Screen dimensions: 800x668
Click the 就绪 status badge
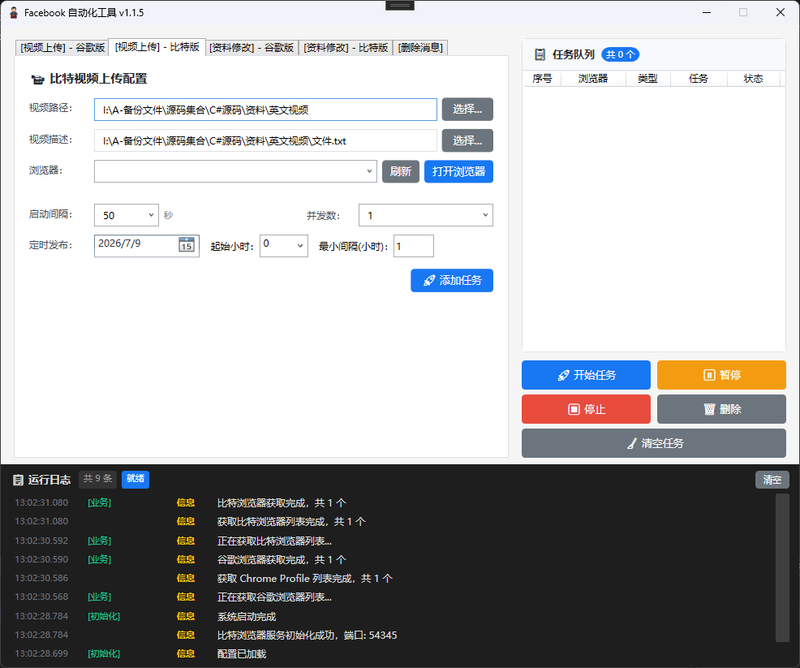coord(135,479)
